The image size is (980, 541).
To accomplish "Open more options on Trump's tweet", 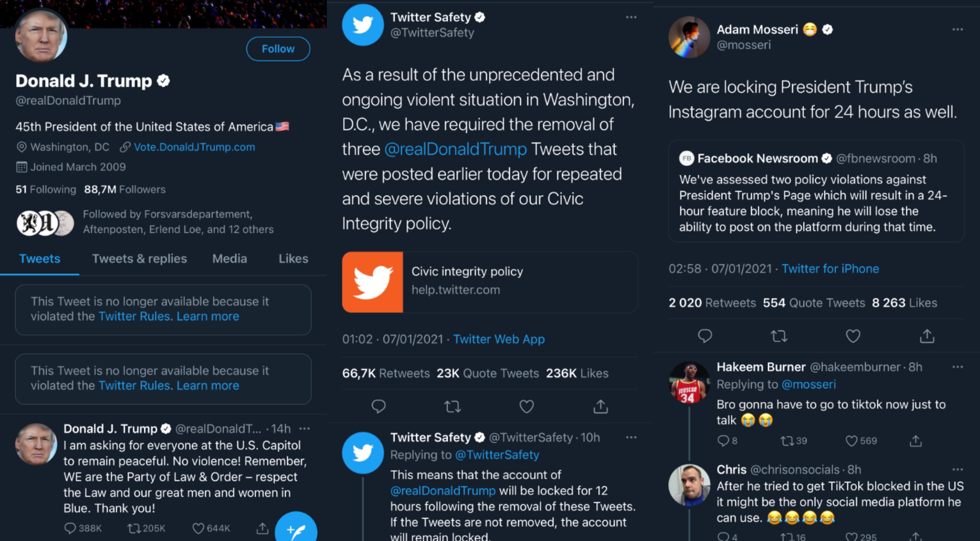I will (x=305, y=429).
